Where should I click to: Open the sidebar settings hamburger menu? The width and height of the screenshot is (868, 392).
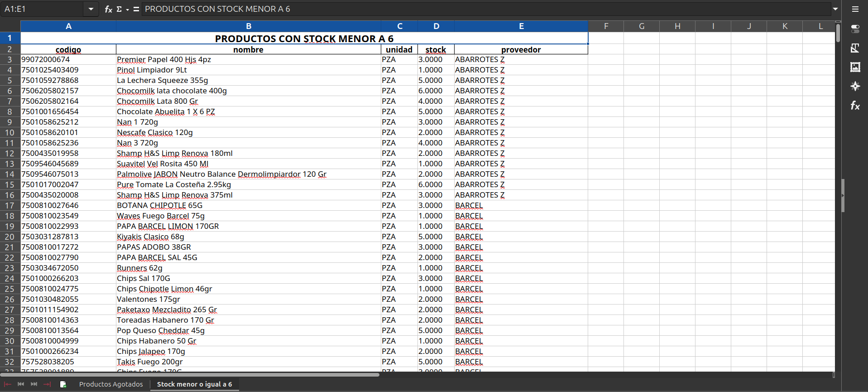coord(855,9)
